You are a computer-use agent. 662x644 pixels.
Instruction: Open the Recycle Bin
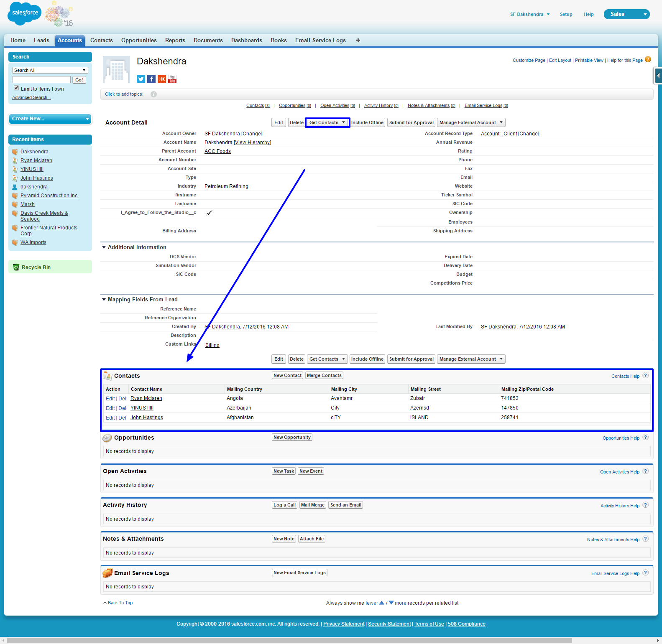[36, 267]
